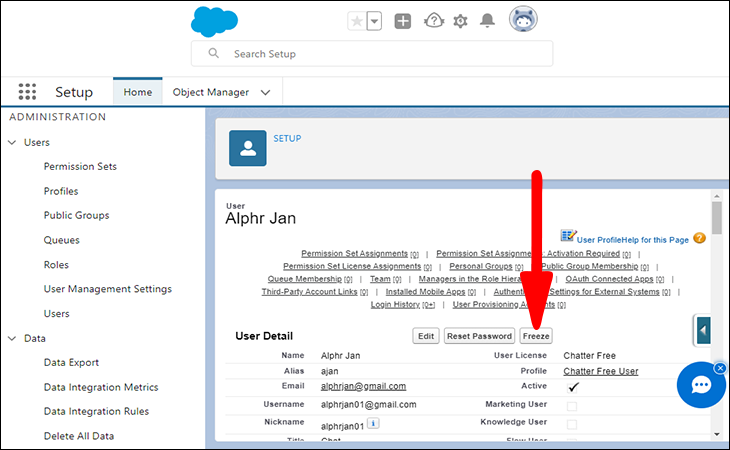The image size is (730, 450).
Task: Click the vertical scrollbar thumb
Action: click(717, 218)
